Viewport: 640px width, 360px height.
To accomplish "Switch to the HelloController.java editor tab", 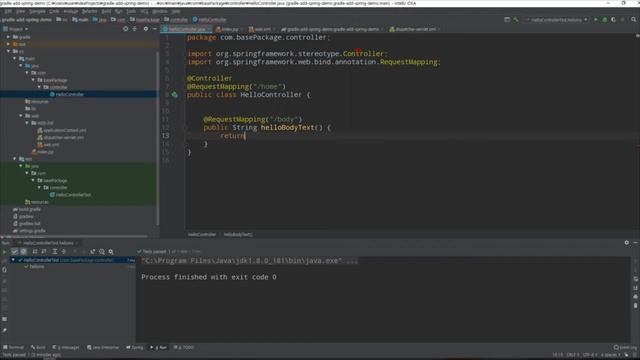I will tap(187, 29).
